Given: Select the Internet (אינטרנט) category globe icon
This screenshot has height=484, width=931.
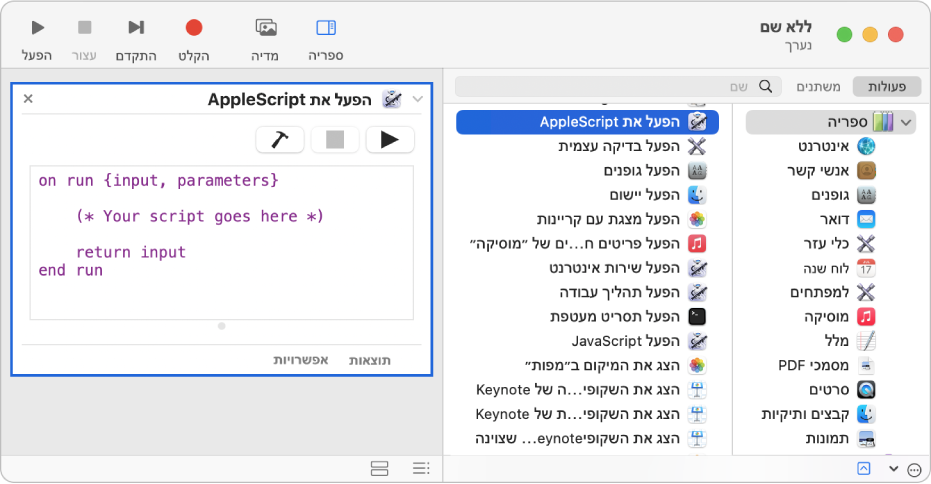Looking at the screenshot, I should coord(866,146).
